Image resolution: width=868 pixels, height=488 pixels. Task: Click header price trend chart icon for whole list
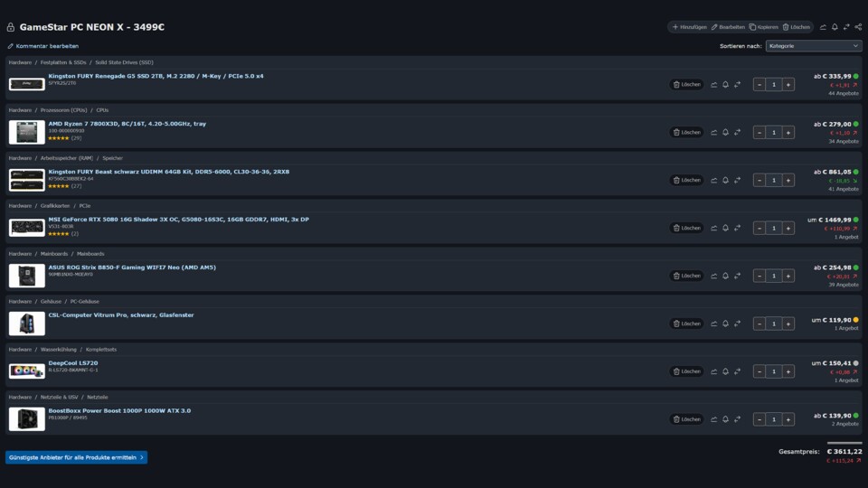[x=823, y=27]
